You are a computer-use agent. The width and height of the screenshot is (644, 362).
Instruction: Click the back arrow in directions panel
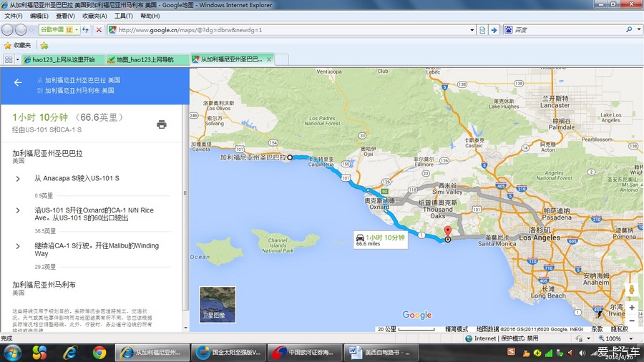pyautogui.click(x=18, y=83)
